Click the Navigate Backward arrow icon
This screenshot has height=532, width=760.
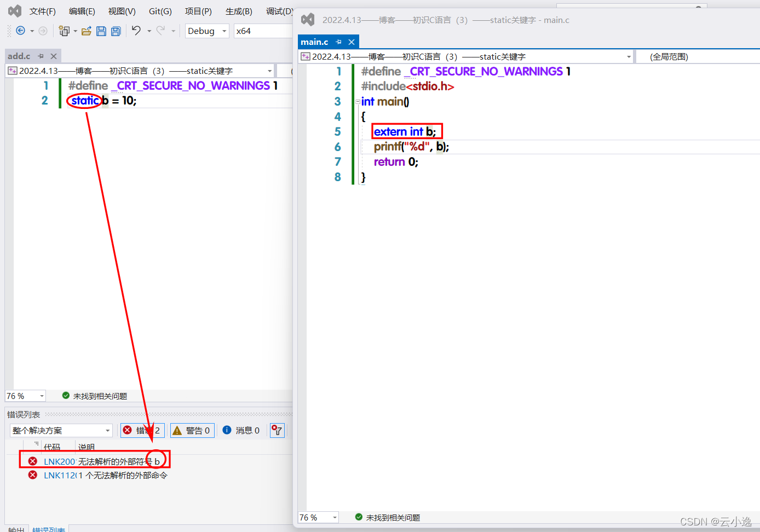20,31
